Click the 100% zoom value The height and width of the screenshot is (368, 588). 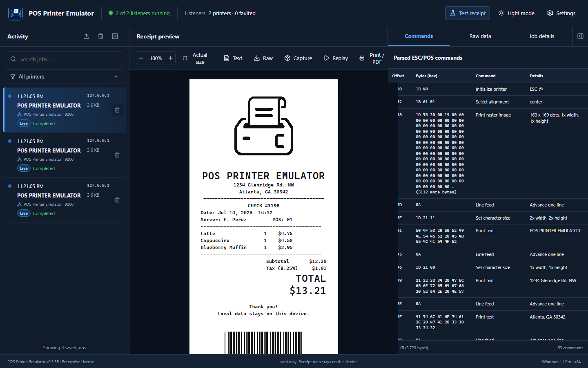[x=156, y=58]
